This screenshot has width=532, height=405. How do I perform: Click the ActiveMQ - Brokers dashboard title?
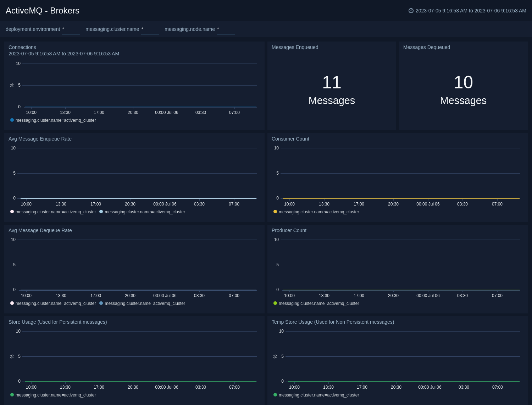click(x=43, y=11)
